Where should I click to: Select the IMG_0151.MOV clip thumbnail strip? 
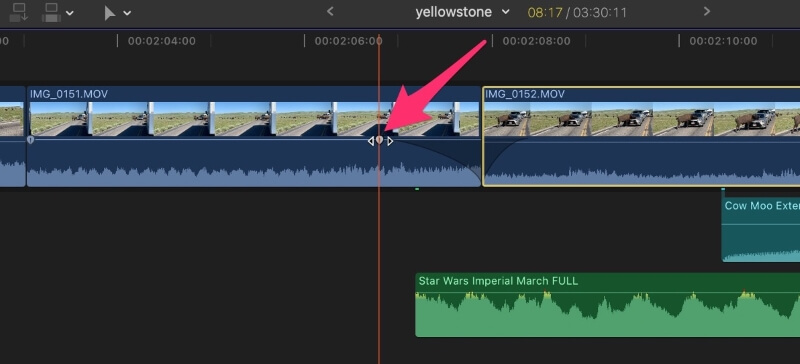click(254, 119)
